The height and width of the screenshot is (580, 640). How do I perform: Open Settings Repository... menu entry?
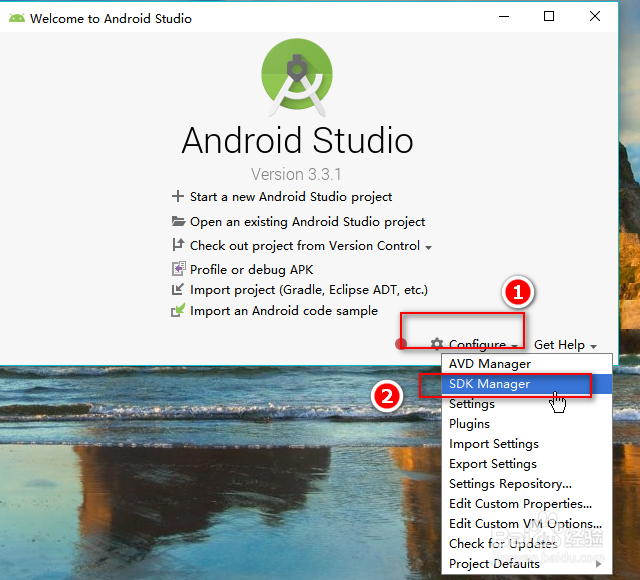tap(527, 484)
